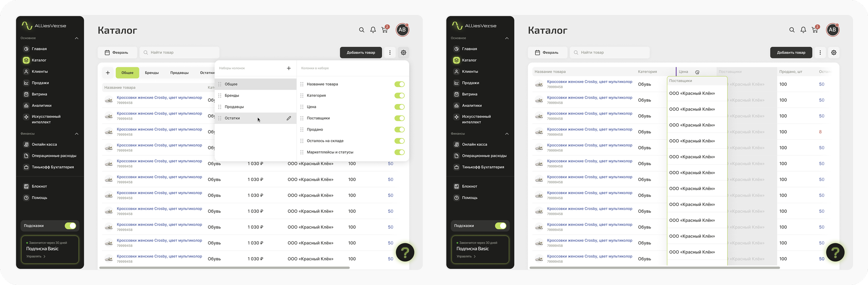
Task: Open three-dots menu in right screen toolbar
Action: (820, 53)
